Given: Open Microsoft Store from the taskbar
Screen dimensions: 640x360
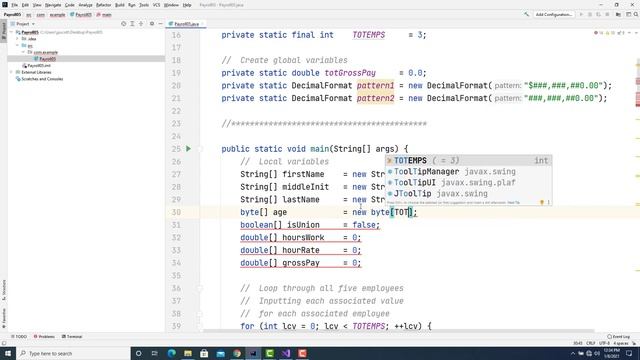Looking at the screenshot, I should [204, 353].
